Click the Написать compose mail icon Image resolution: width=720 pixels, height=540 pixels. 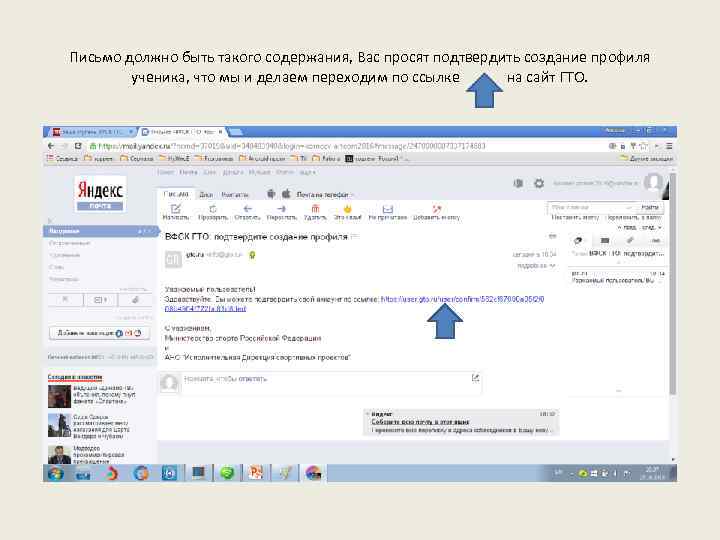coord(175,209)
